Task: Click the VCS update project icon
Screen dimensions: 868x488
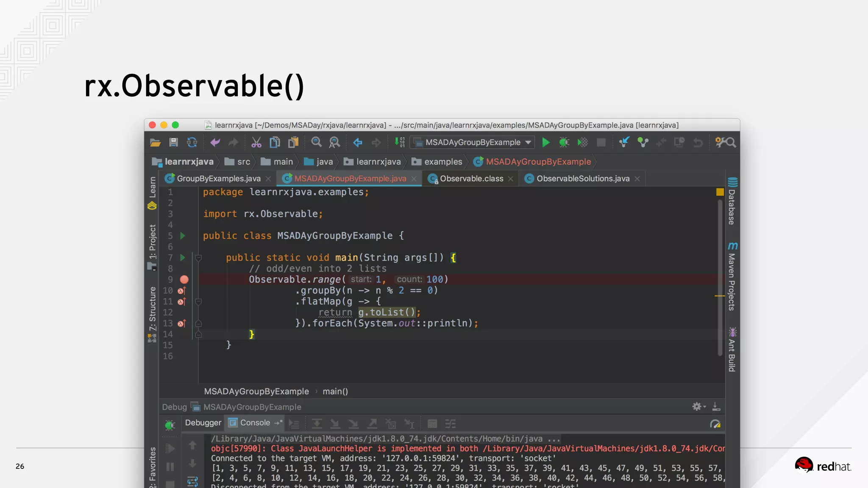Action: tap(624, 142)
